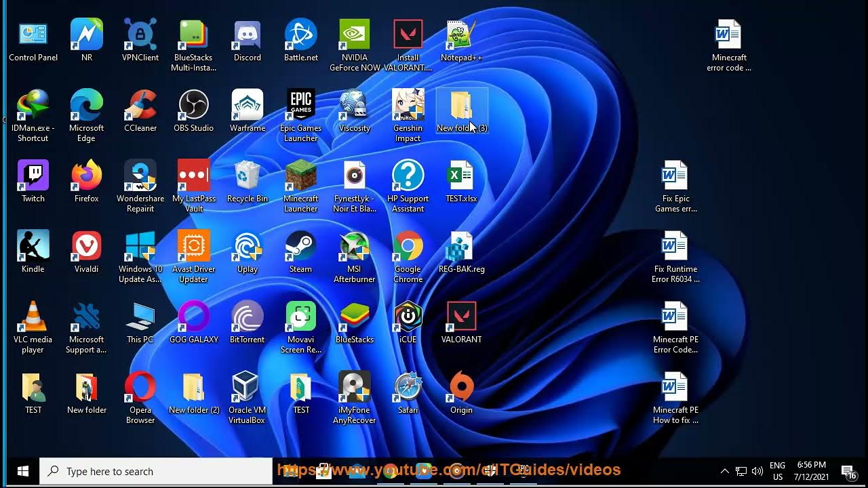
Task: Launch Safari from the desktop
Action: click(x=408, y=393)
